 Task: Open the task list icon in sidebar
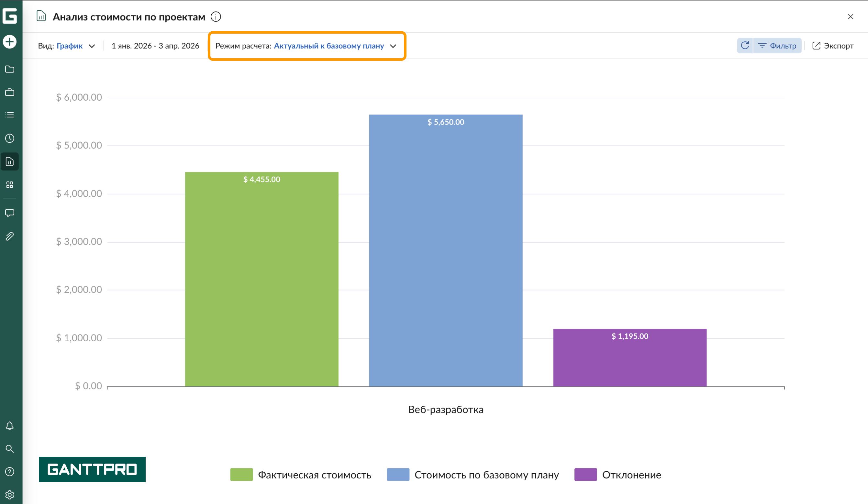coord(10,115)
